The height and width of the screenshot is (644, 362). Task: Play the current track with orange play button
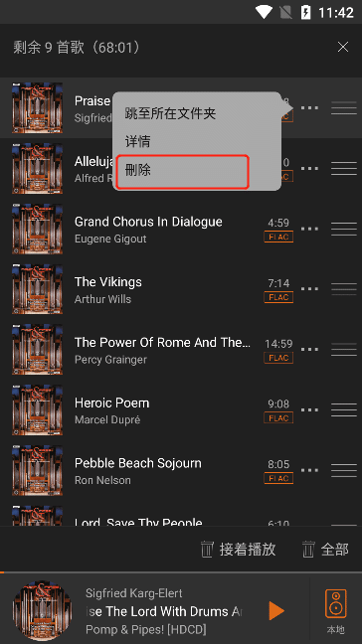pyautogui.click(x=276, y=611)
